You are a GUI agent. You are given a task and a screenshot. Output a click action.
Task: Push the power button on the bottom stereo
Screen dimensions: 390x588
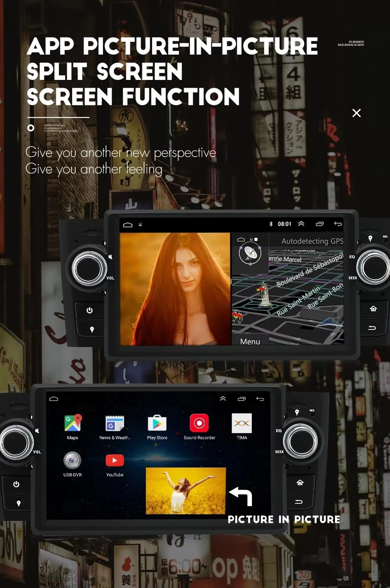pos(16,484)
